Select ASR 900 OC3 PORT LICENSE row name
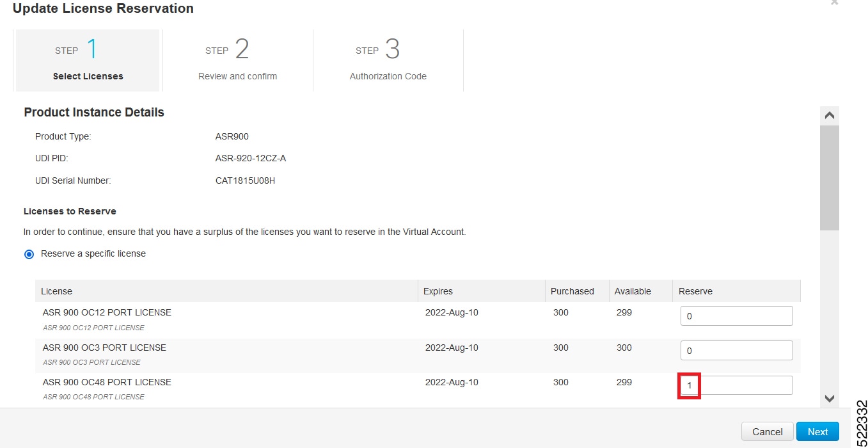The height and width of the screenshot is (448, 868). (x=104, y=348)
